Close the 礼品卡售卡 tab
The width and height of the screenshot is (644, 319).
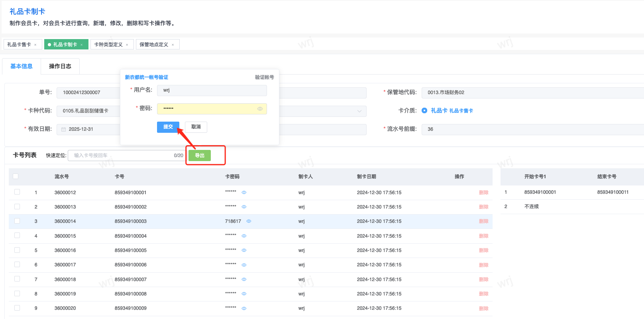tap(35, 45)
